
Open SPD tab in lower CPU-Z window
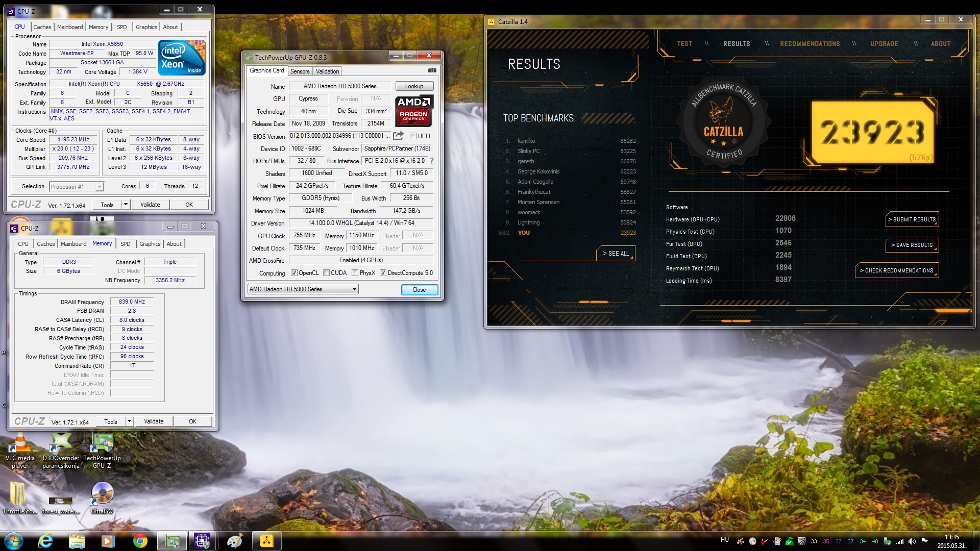click(126, 244)
